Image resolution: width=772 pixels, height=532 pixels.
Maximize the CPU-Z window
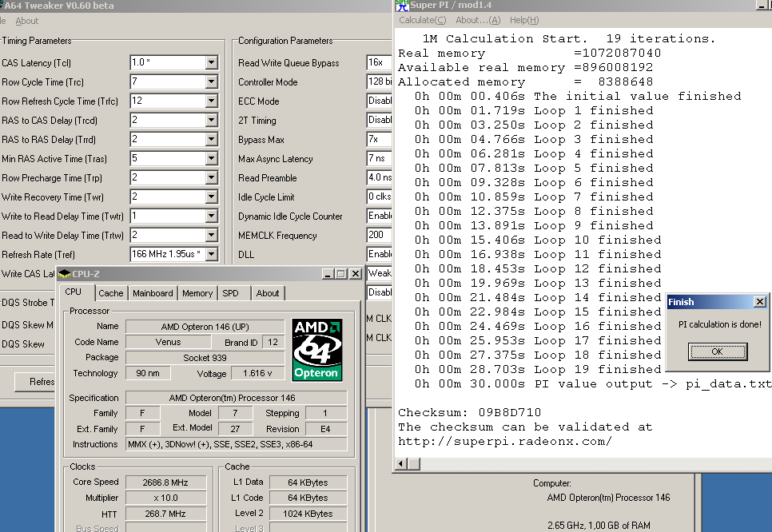[340, 274]
